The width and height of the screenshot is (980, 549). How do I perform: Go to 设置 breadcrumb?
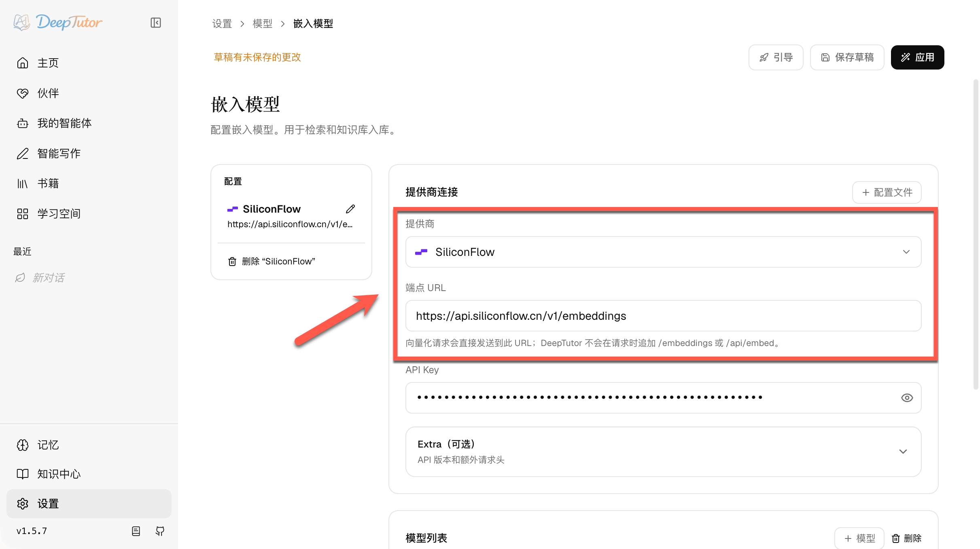222,24
